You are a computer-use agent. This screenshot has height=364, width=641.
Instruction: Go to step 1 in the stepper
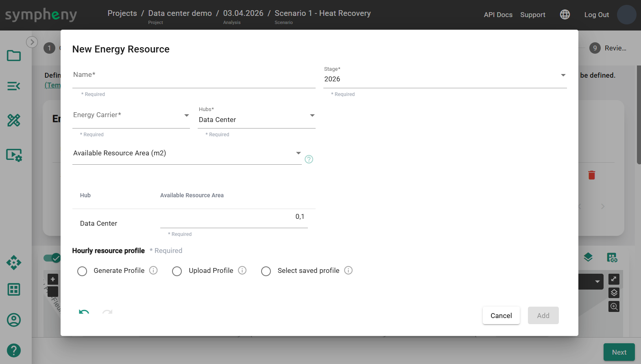pos(49,48)
